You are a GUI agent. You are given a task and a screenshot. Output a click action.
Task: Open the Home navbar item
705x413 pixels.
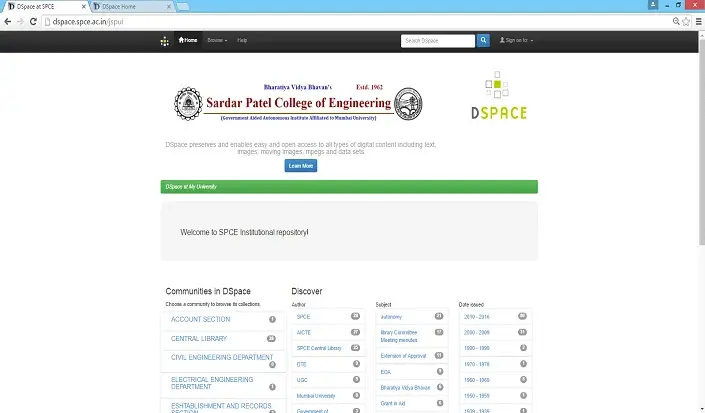(x=188, y=40)
